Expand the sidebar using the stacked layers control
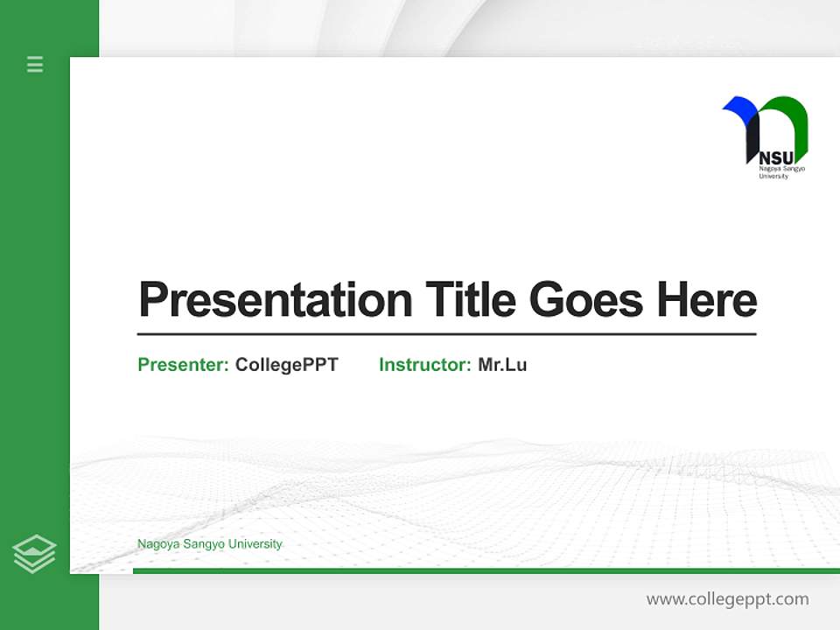Viewport: 840px width, 630px height. [x=34, y=552]
